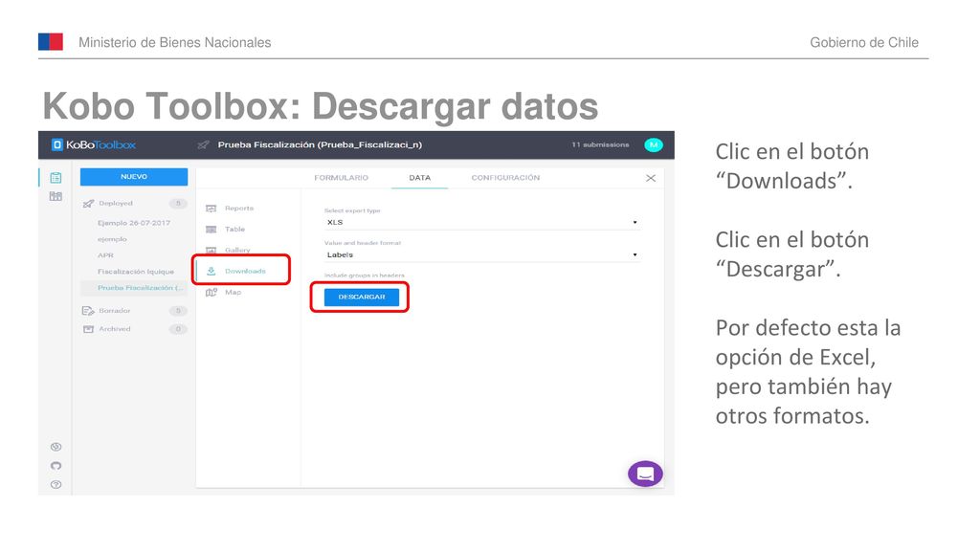Screen dimensions: 980x551
Task: Click the circular icon above the GitHub icon
Action: point(56,447)
